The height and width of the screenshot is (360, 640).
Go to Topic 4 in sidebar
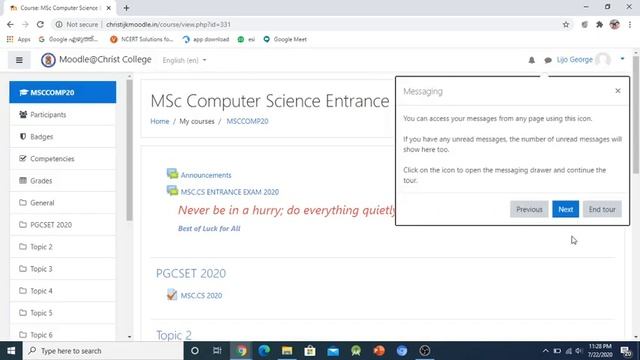click(62, 291)
